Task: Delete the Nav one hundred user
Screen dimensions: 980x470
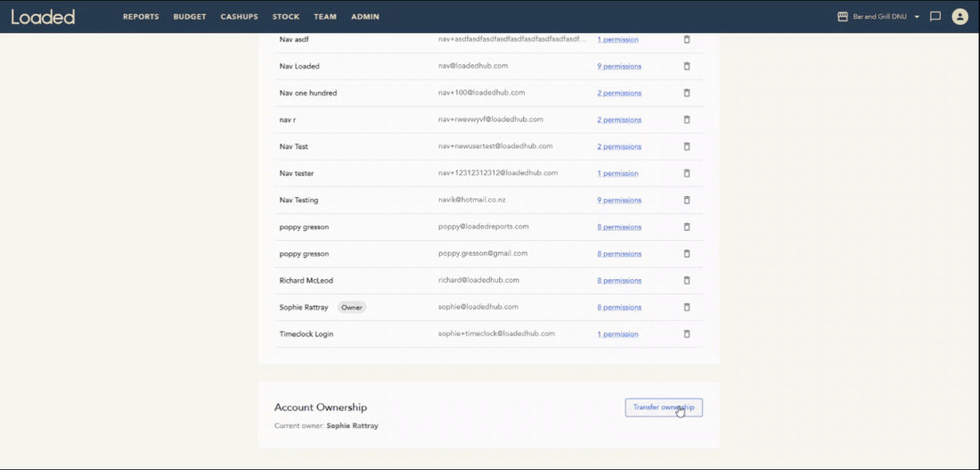Action: click(x=686, y=93)
